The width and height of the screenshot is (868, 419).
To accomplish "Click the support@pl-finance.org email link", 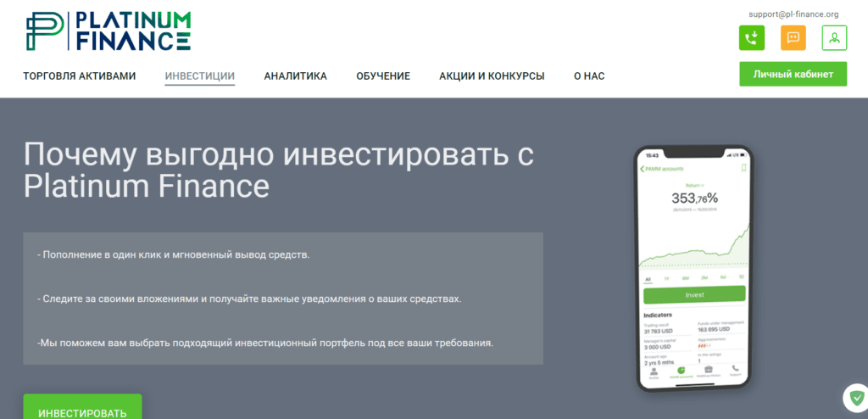I will [x=793, y=14].
